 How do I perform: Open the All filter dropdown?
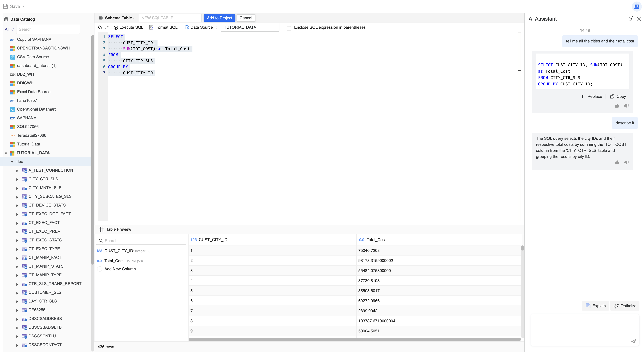9,29
